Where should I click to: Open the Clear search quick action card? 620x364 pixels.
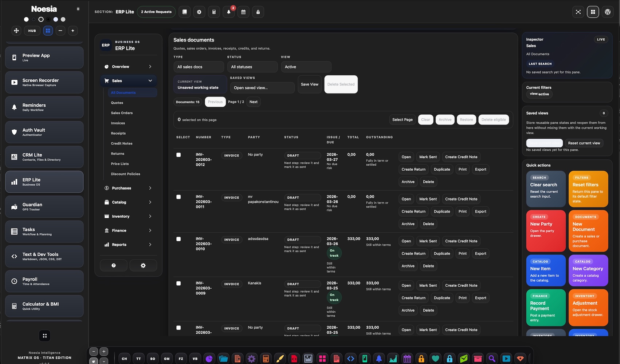[546, 189]
